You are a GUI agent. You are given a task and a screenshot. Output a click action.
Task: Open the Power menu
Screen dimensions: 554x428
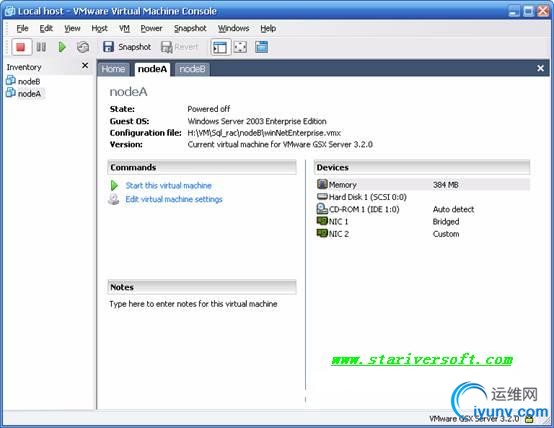point(151,28)
